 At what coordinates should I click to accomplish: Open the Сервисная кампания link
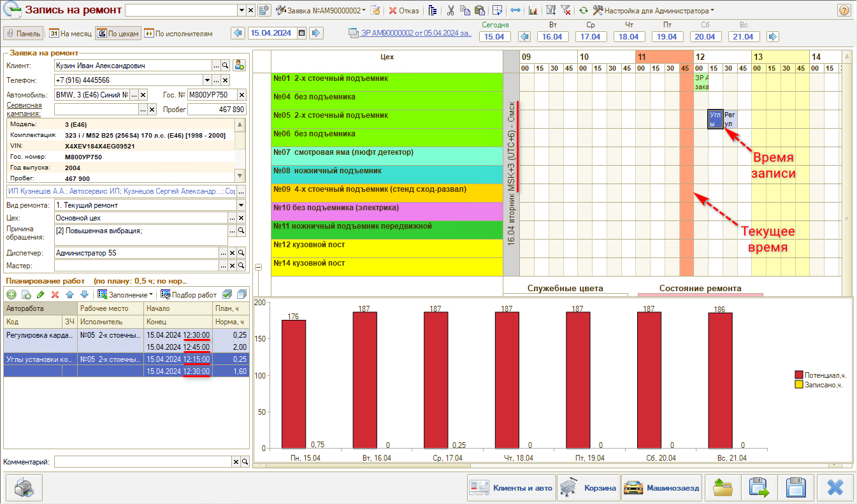point(24,110)
